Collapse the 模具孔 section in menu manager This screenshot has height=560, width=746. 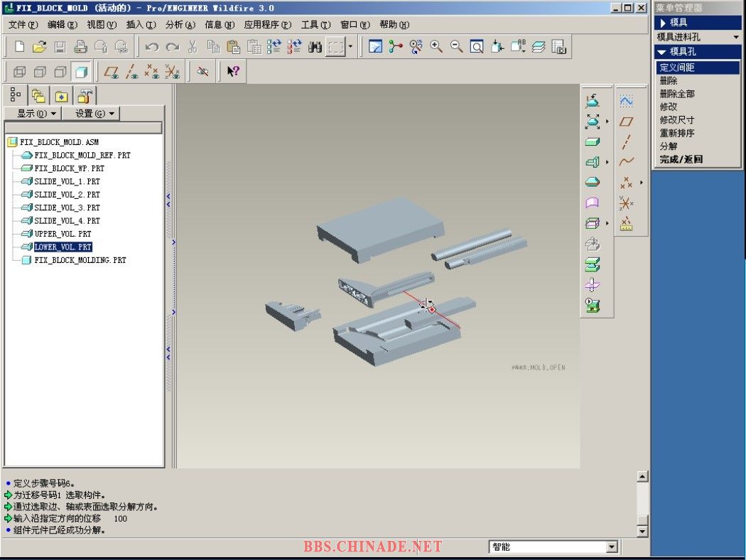(698, 51)
